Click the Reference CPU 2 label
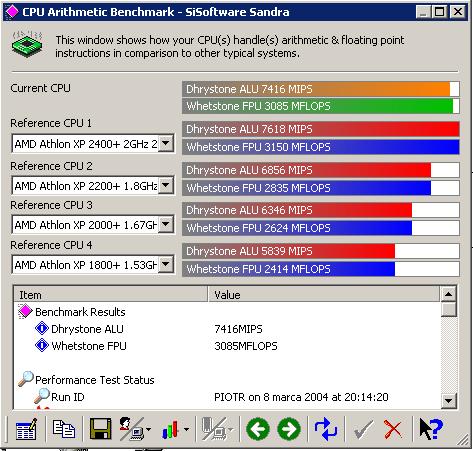Image resolution: width=473 pixels, height=451 pixels. coord(51,166)
